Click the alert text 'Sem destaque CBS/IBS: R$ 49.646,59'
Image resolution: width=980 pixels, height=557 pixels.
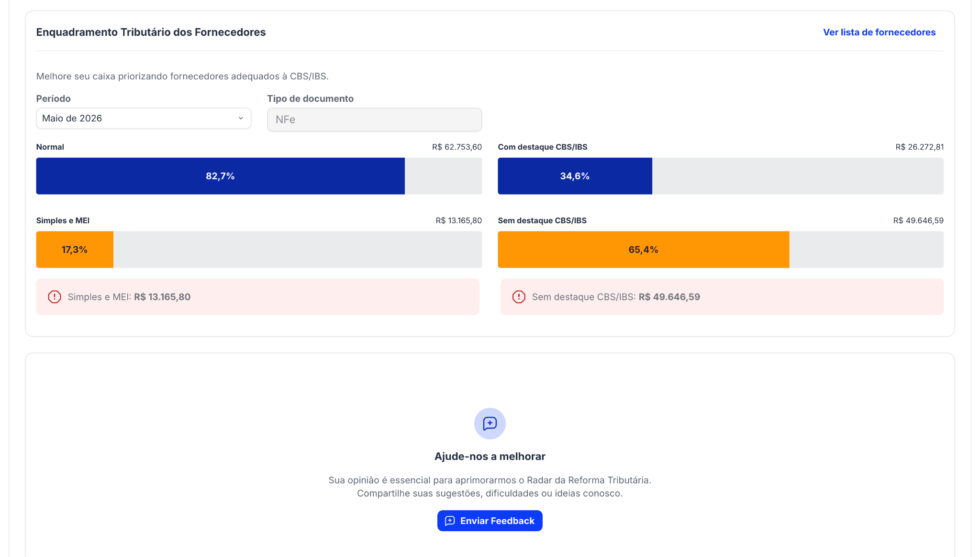point(616,297)
